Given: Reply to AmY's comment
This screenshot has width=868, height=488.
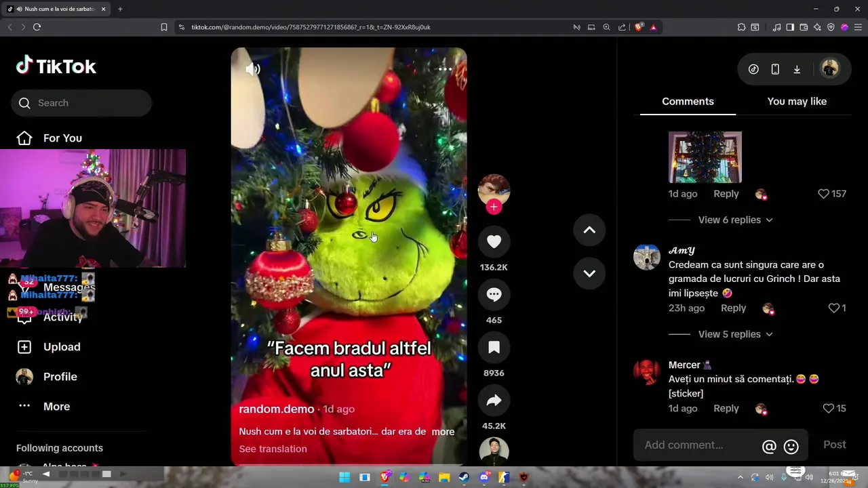Looking at the screenshot, I should click(733, 308).
